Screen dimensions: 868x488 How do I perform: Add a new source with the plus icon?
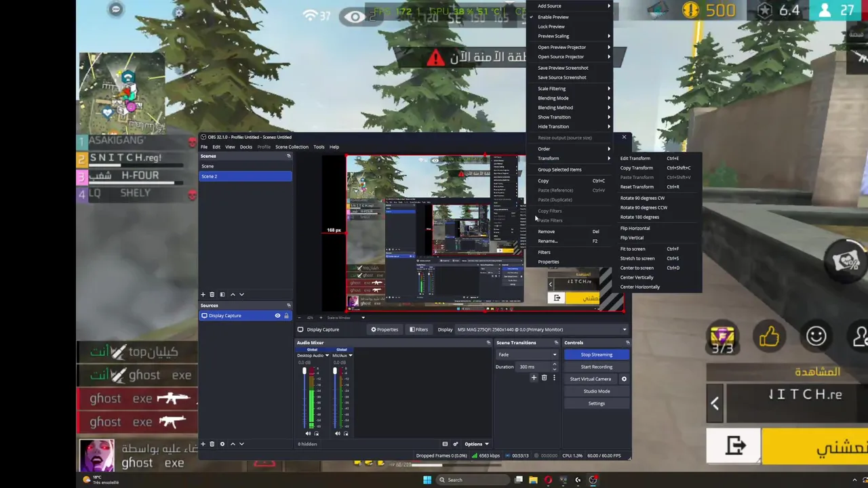click(203, 444)
